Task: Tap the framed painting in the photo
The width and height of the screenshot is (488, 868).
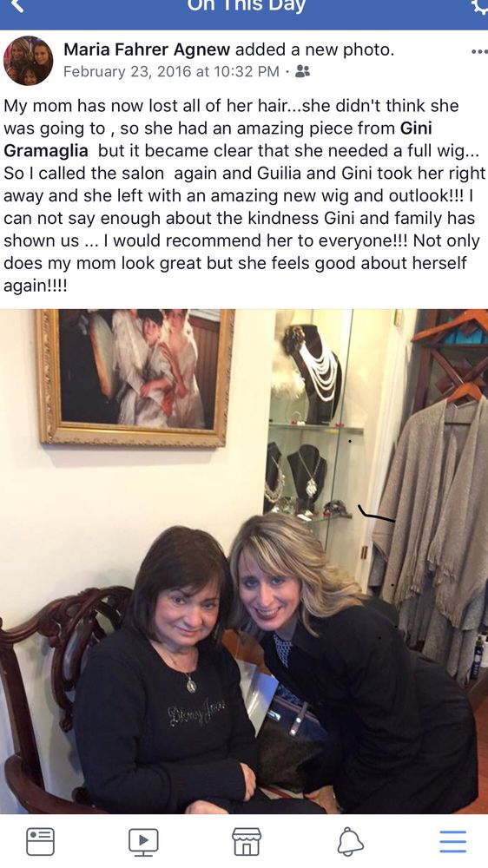Action: click(135, 376)
